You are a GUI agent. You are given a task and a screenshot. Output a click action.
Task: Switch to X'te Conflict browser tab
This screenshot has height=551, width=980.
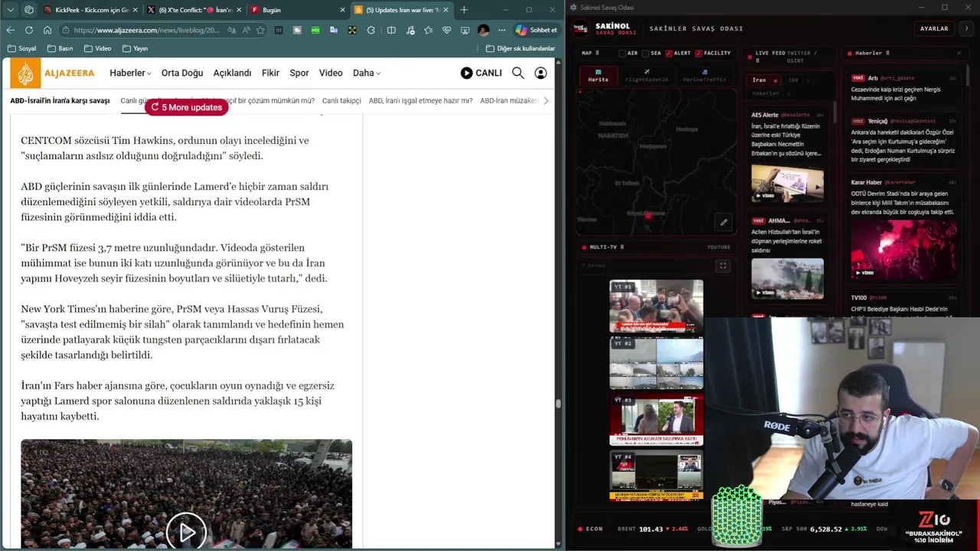click(x=194, y=10)
